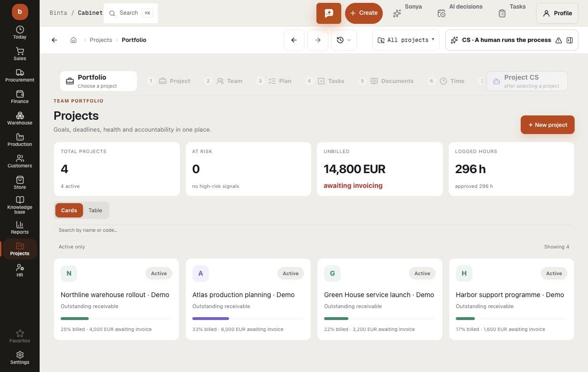This screenshot has height=372, width=588.
Task: Open Finance module in sidebar
Action: (20, 97)
